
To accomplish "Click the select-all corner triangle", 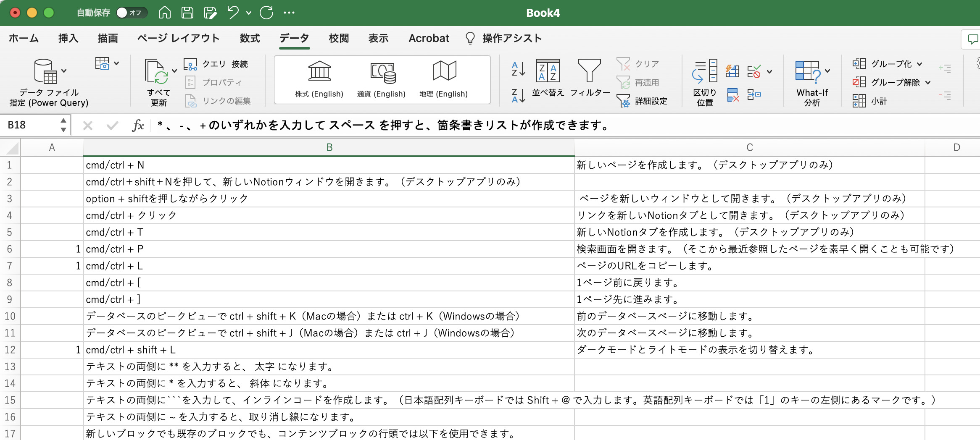I will pos(12,148).
